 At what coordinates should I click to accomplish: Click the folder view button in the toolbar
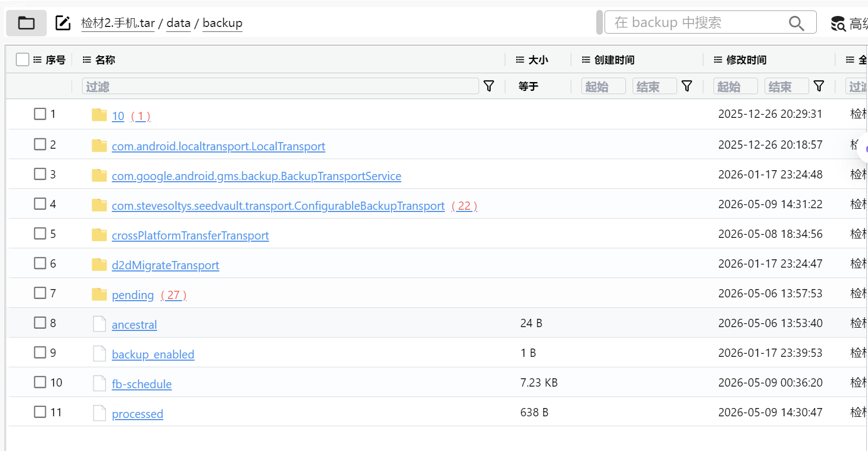26,23
